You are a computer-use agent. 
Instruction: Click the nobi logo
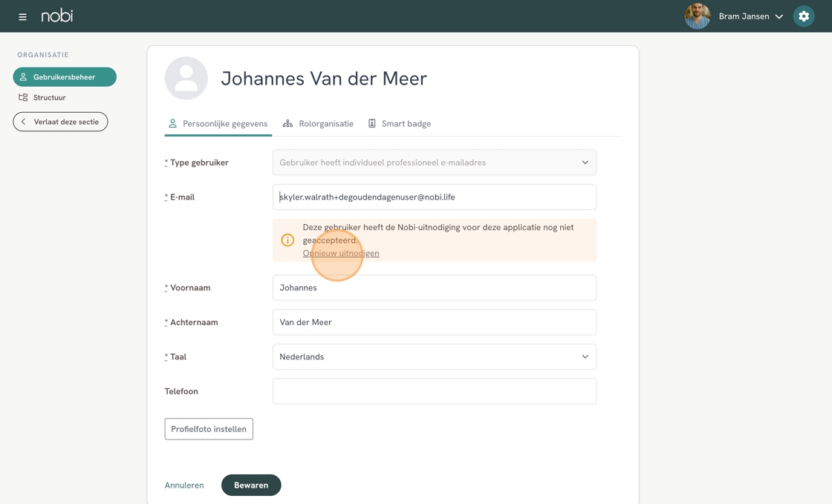pos(57,16)
